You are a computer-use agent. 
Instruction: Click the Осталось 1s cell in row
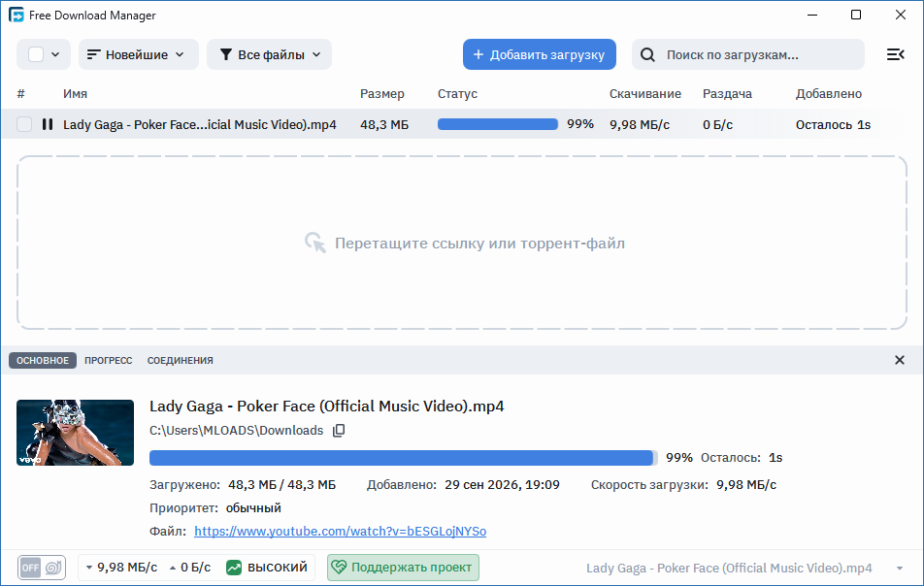click(833, 124)
